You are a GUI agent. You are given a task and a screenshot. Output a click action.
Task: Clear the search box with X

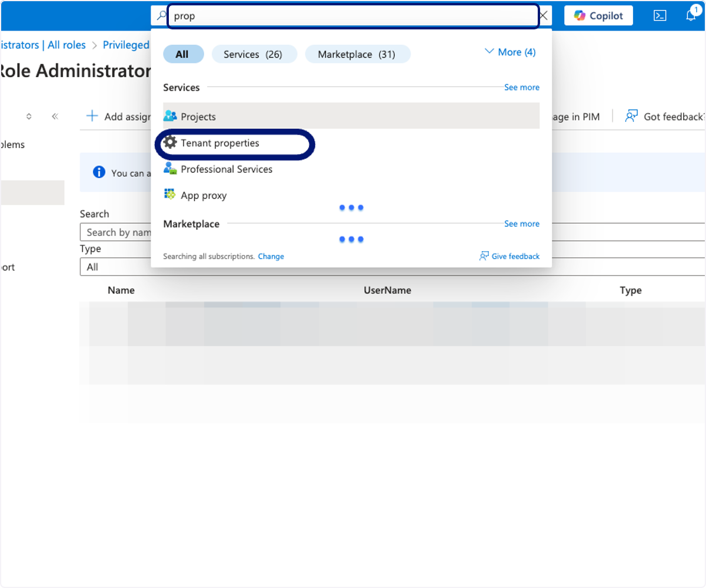click(x=544, y=16)
